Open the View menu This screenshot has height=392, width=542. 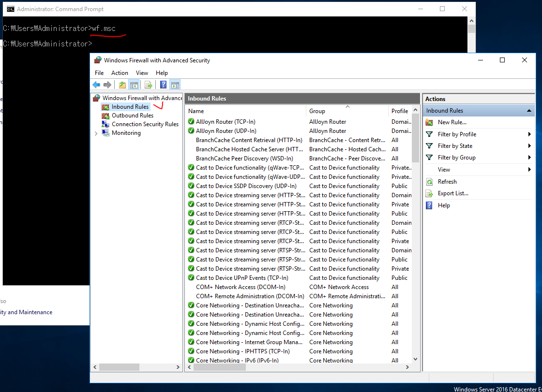tap(142, 73)
